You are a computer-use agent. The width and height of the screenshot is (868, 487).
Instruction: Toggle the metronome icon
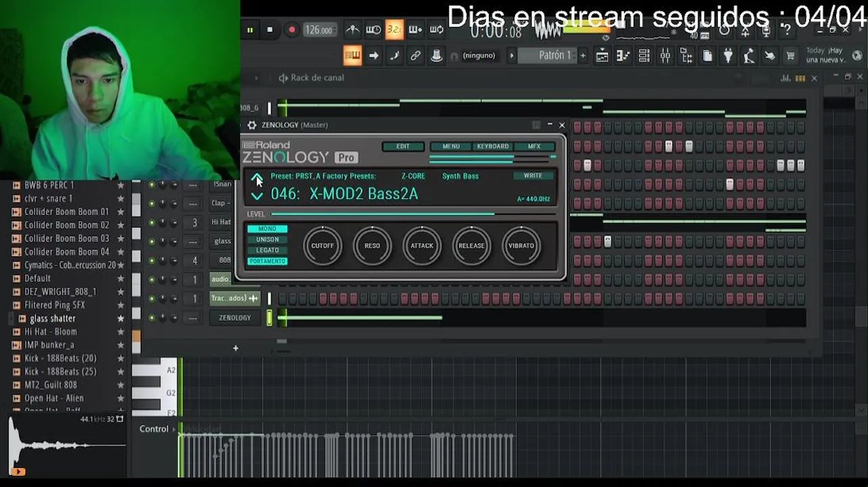tap(352, 30)
